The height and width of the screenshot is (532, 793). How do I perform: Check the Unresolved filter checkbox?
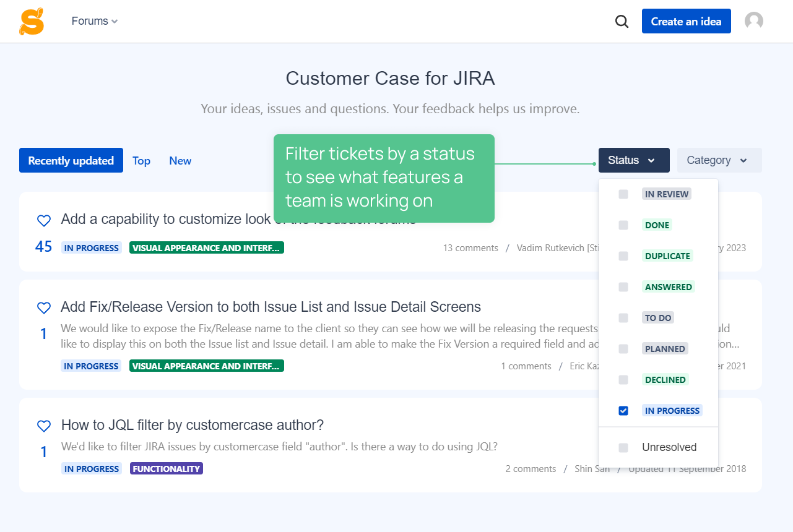(x=623, y=447)
